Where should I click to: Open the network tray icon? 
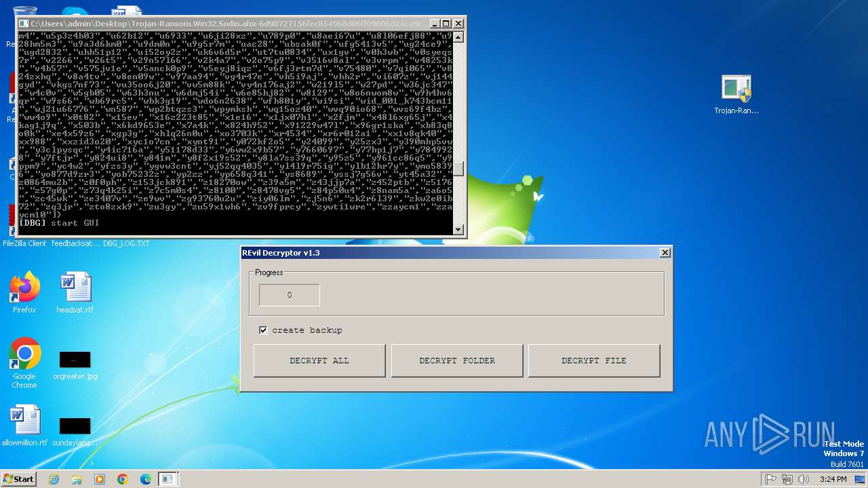point(787,479)
